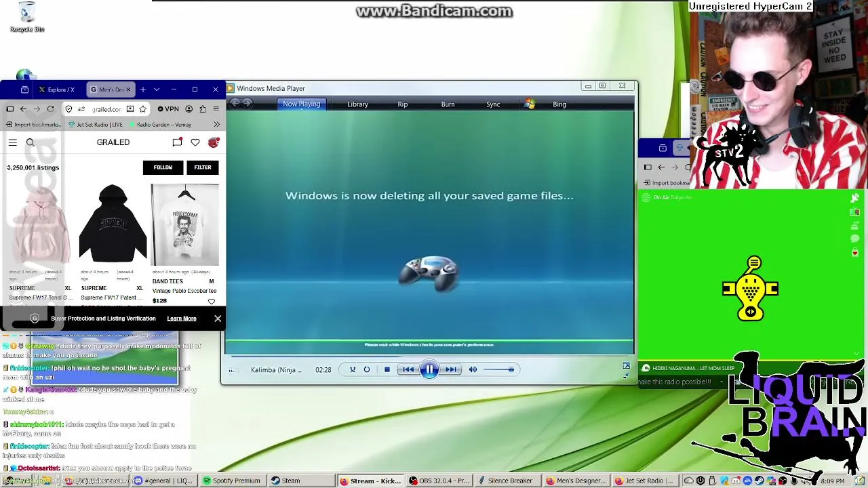This screenshot has height=488, width=868.
Task: Switch to Now Playing tab
Action: (x=301, y=104)
